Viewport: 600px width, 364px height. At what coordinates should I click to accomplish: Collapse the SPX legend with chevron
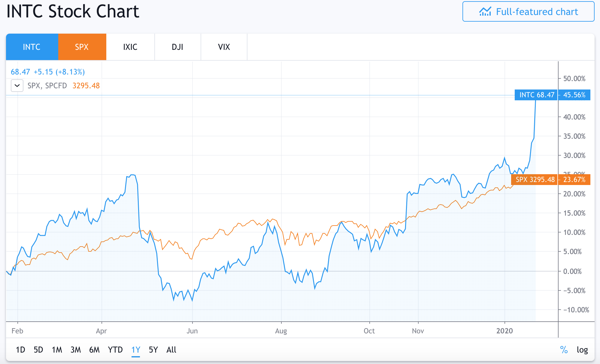tap(17, 86)
